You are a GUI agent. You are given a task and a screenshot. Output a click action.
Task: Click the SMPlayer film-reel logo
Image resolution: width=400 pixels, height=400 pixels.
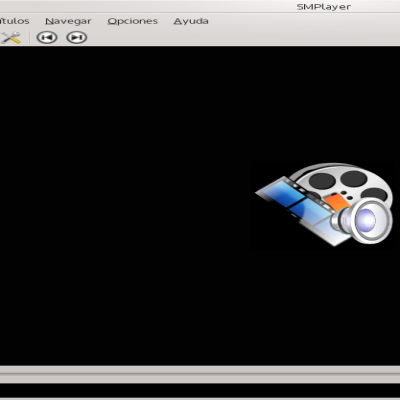pyautogui.click(x=325, y=204)
